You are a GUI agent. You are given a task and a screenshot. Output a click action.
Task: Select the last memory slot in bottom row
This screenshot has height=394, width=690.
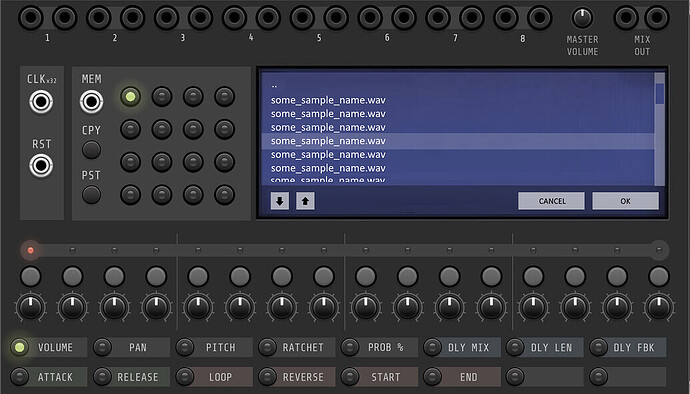224,195
